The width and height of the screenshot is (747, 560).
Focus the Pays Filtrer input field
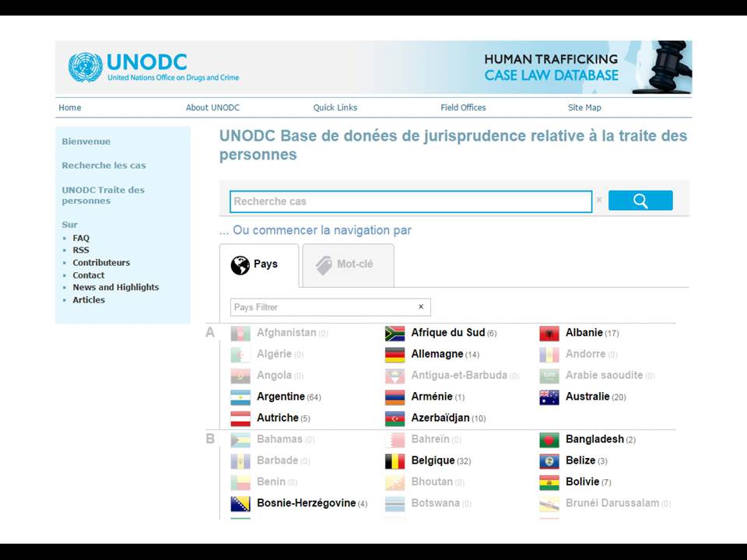coord(330,307)
